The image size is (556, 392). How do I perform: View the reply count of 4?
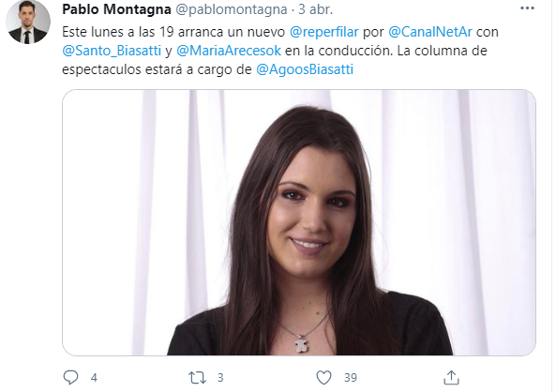[94, 378]
